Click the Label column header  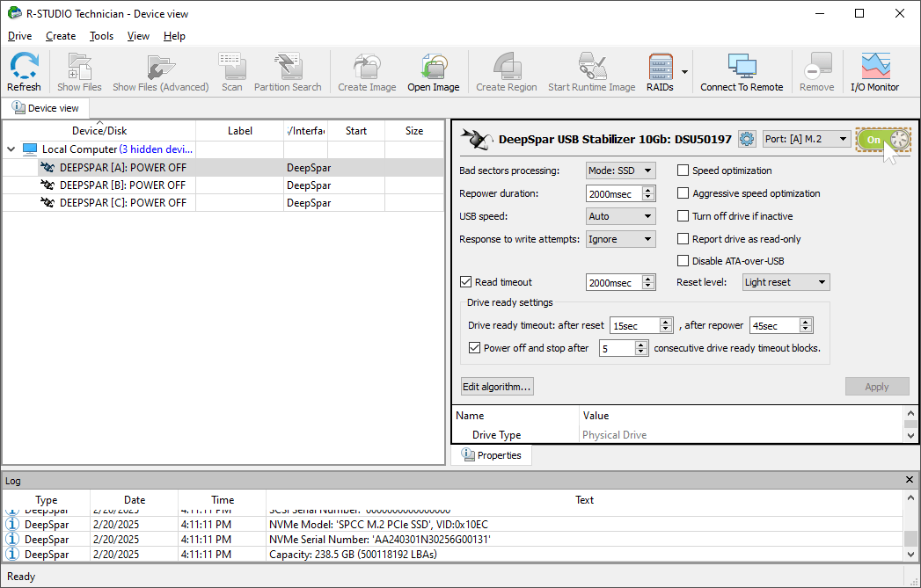tap(239, 130)
